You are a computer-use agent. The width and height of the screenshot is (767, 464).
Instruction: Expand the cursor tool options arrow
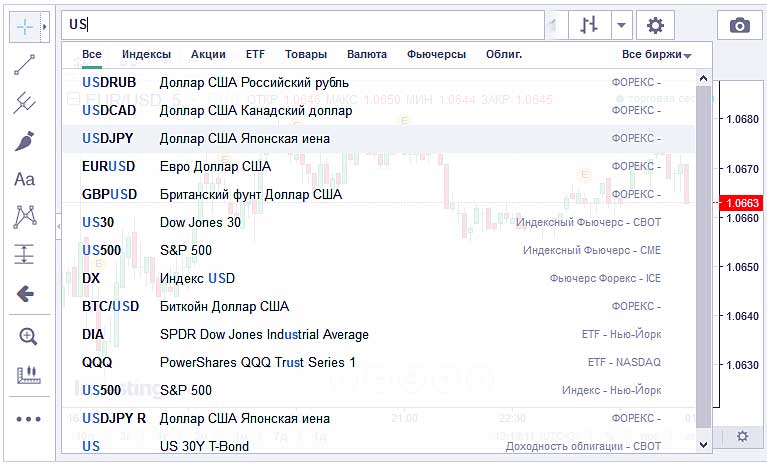pyautogui.click(x=45, y=25)
